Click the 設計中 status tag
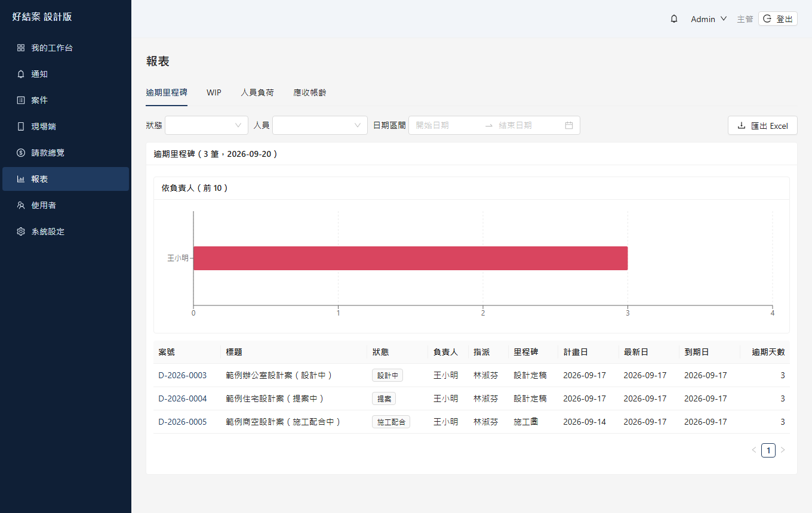The height and width of the screenshot is (513, 812). 387,376
